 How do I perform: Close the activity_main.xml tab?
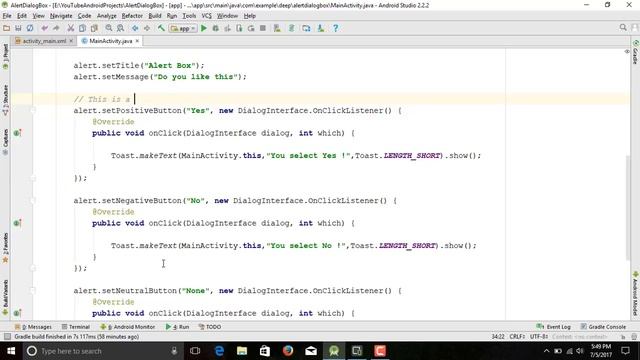(71, 41)
